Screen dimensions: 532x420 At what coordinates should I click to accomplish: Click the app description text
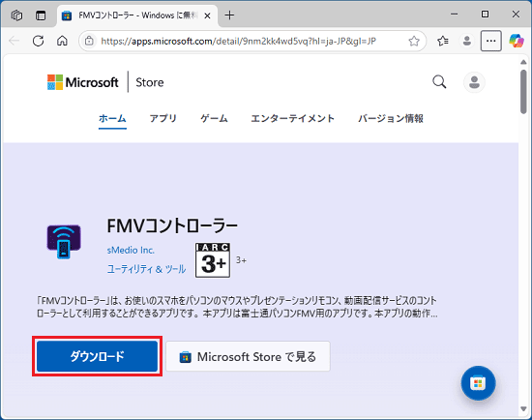click(237, 307)
